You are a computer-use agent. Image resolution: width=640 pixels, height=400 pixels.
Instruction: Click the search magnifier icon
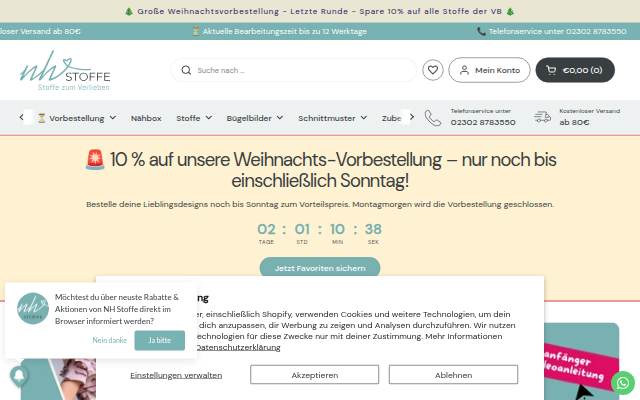coord(186,70)
